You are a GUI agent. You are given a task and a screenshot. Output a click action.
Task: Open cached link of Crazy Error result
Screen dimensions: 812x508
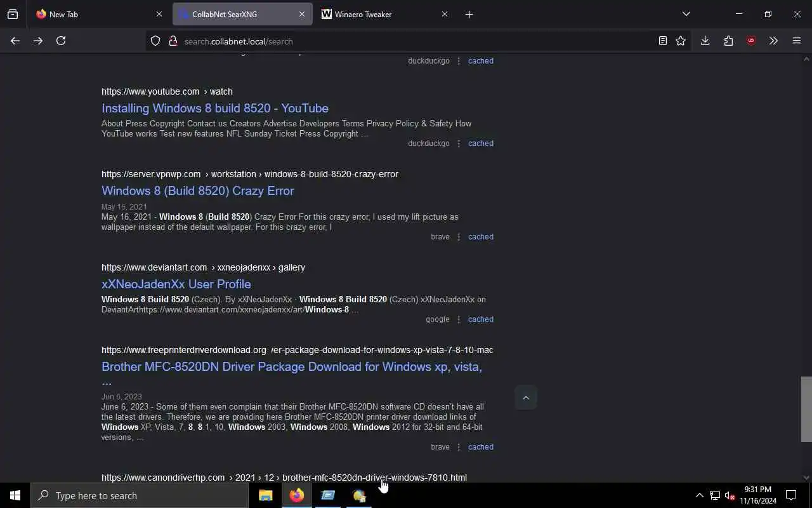point(481,237)
